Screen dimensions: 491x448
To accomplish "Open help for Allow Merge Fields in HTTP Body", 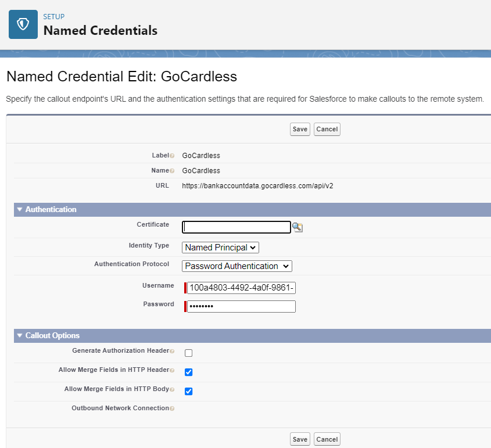I will pyautogui.click(x=172, y=389).
